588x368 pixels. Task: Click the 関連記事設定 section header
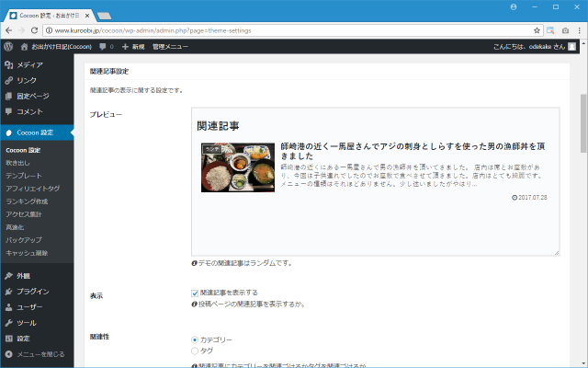click(x=109, y=72)
